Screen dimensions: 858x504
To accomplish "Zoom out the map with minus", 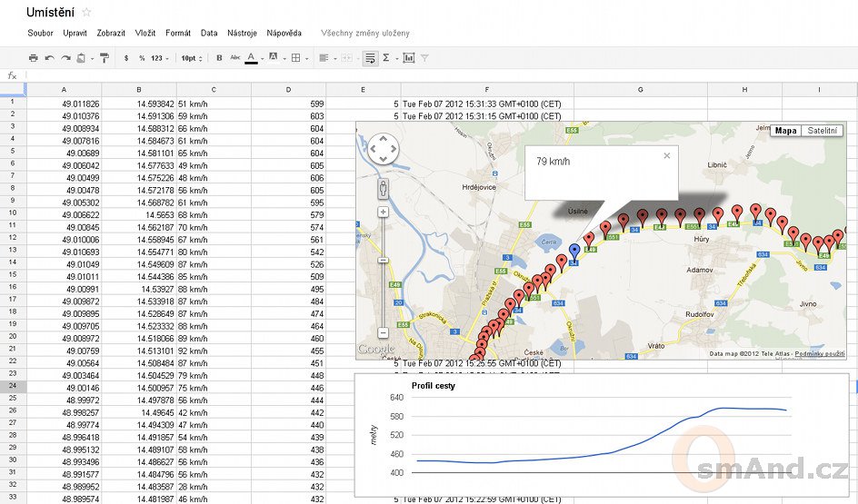I will coord(383,332).
